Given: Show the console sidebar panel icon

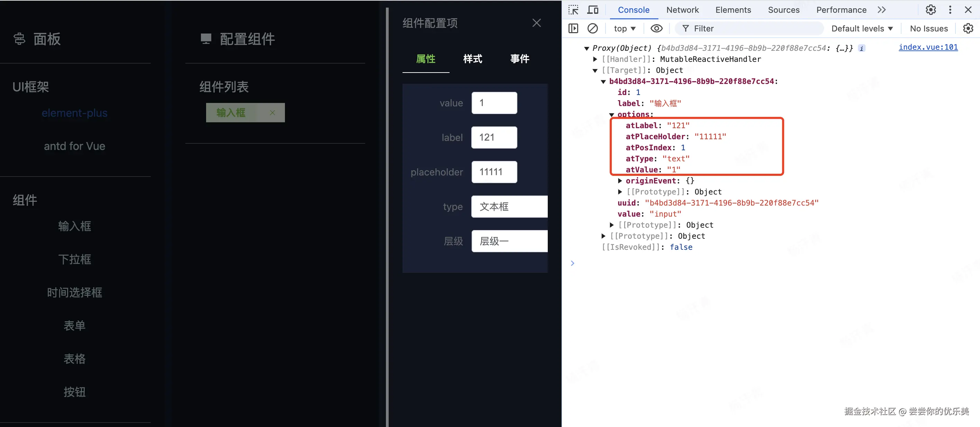Looking at the screenshot, I should (573, 29).
